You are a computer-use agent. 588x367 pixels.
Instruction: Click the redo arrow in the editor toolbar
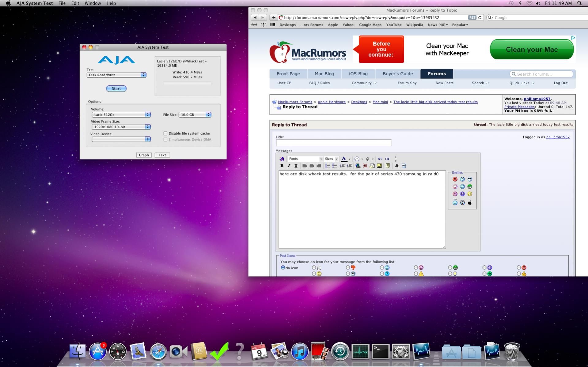pos(387,159)
